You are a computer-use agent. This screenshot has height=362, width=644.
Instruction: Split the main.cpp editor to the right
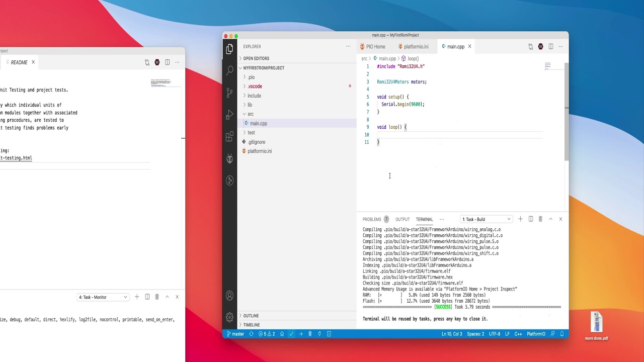(x=551, y=47)
